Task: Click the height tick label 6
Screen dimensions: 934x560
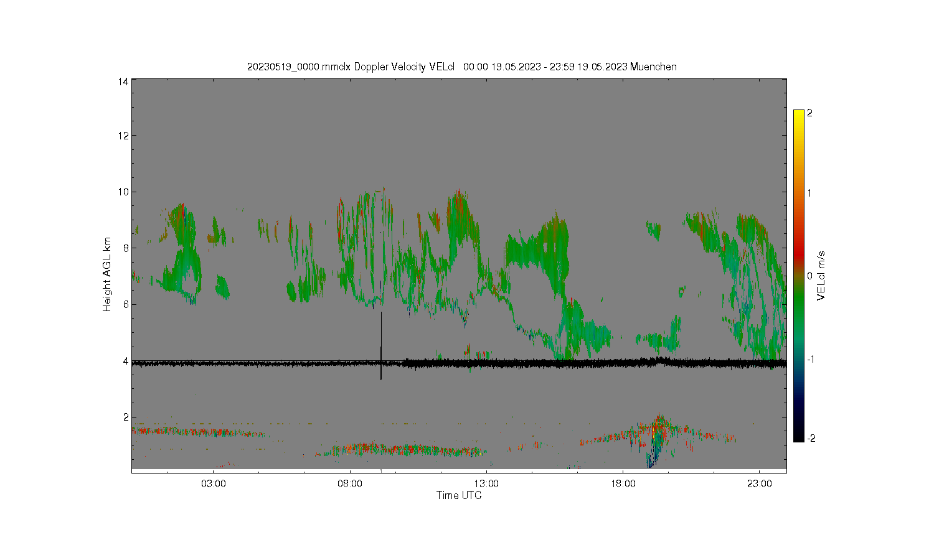Action: [126, 304]
